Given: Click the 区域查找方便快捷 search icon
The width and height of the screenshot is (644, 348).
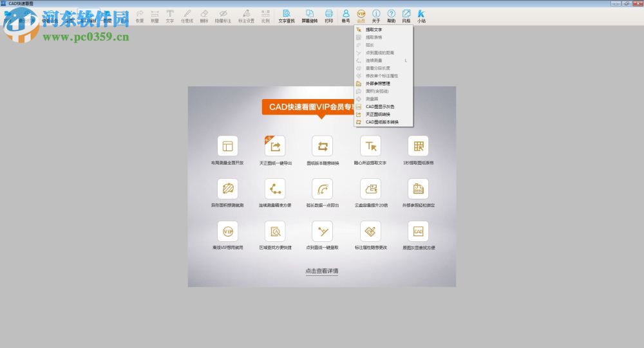Looking at the screenshot, I should [x=275, y=232].
